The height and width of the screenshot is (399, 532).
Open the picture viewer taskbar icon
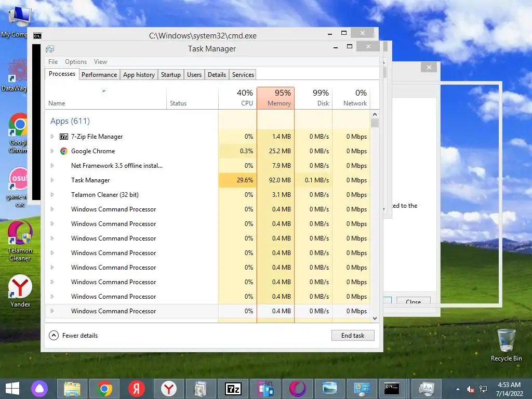[330, 389]
